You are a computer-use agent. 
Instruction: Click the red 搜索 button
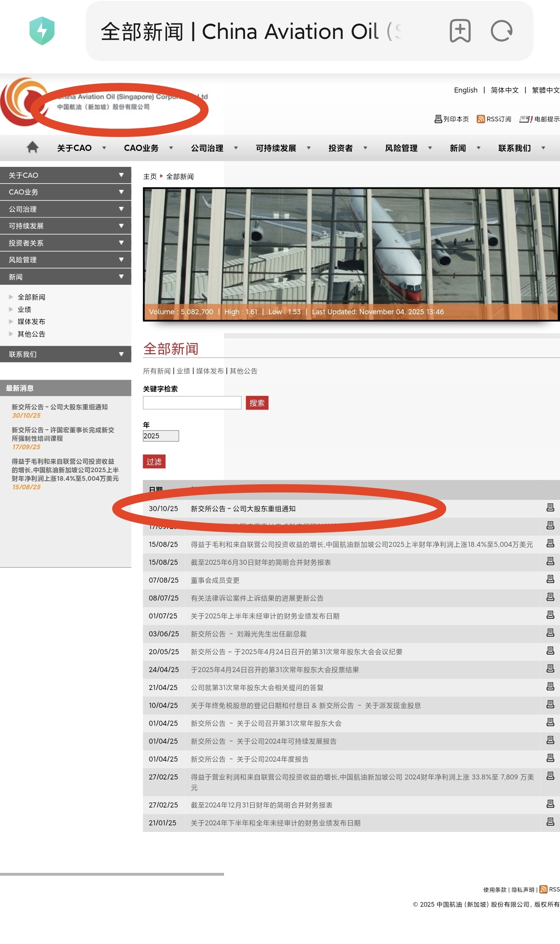coord(257,403)
